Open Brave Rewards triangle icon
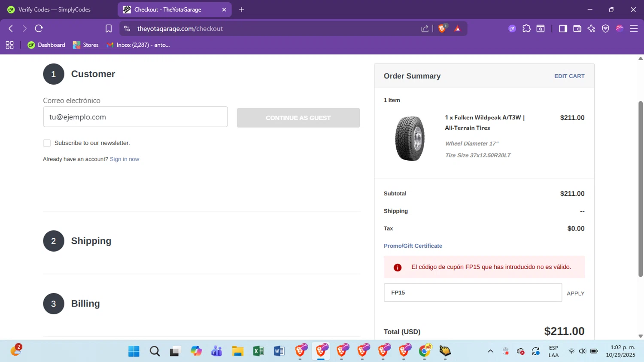 tap(457, 28)
